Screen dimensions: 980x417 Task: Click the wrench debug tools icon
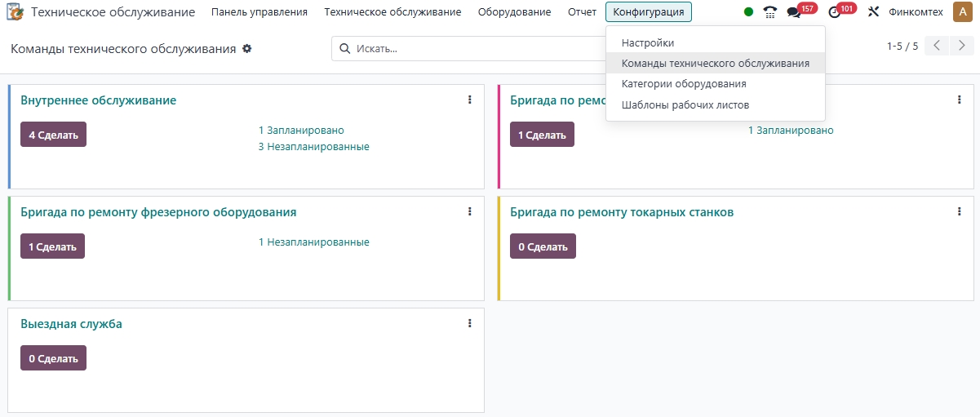[x=873, y=12]
